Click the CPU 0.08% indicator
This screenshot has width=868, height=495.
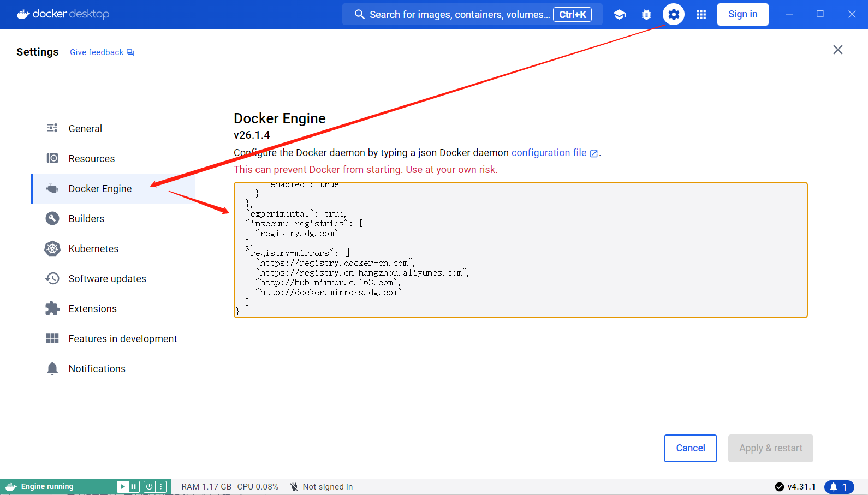pyautogui.click(x=258, y=487)
